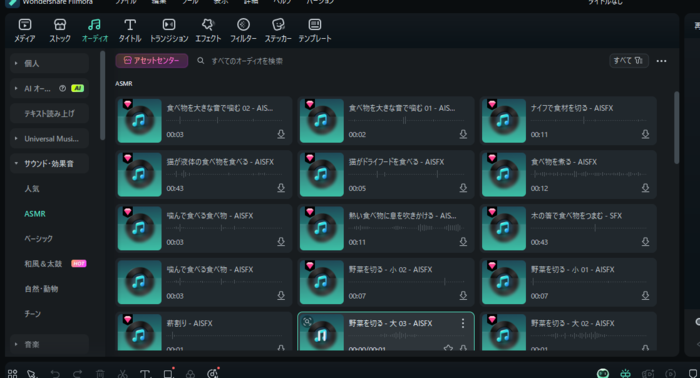The height and width of the screenshot is (378, 700).
Task: Download ナイフで食材を切る audio clip
Action: pyautogui.click(x=645, y=134)
